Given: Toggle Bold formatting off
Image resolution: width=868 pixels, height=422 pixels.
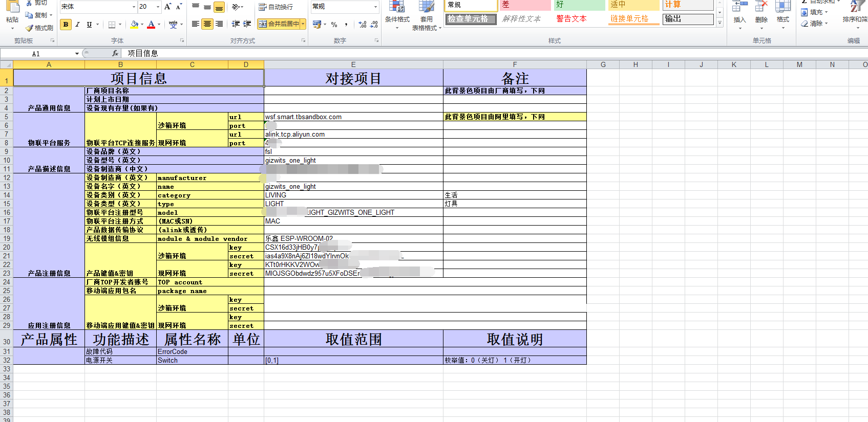Looking at the screenshot, I should (x=66, y=24).
